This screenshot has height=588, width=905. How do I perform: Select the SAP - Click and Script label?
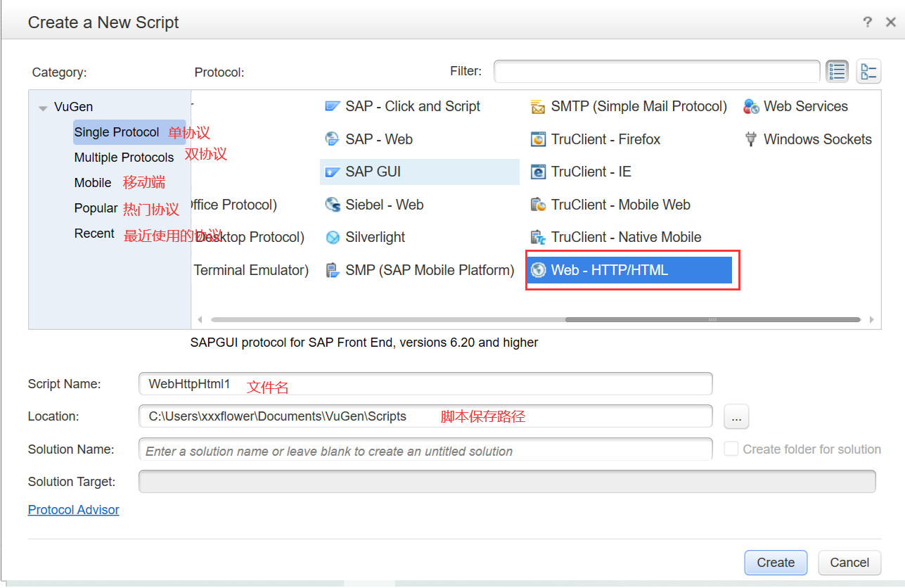point(413,107)
